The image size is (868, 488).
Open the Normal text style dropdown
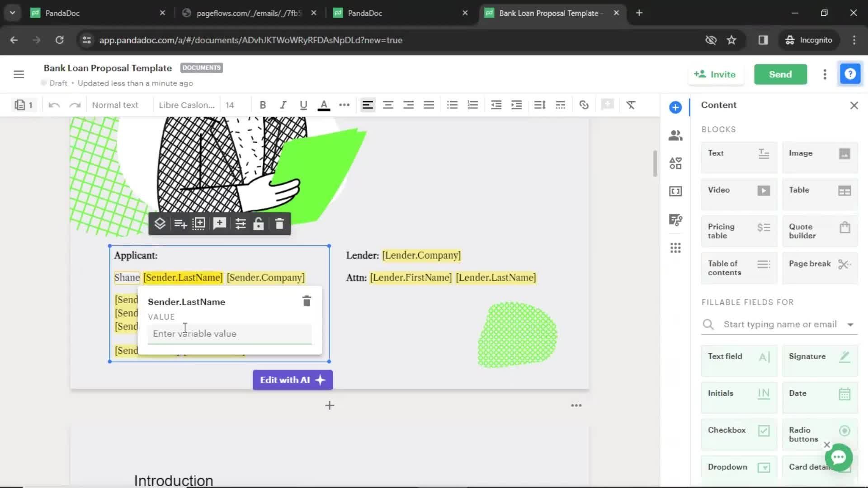116,105
